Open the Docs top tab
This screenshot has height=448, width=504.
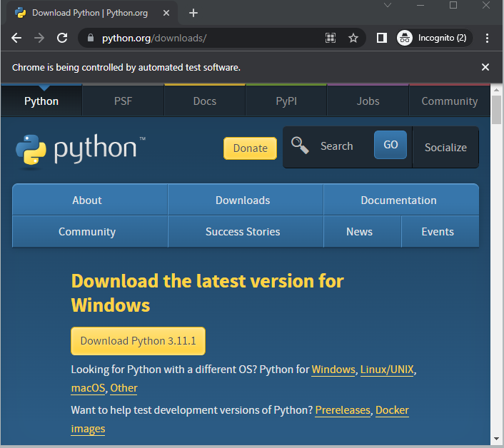coord(205,101)
